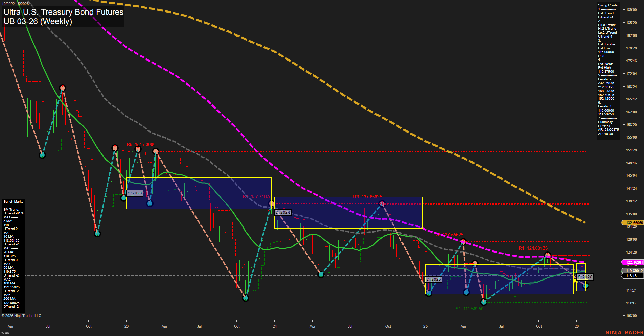The image size is (644, 336).
Task: Click the Y:2024 yellow zone rectangle
Action: pos(348,213)
